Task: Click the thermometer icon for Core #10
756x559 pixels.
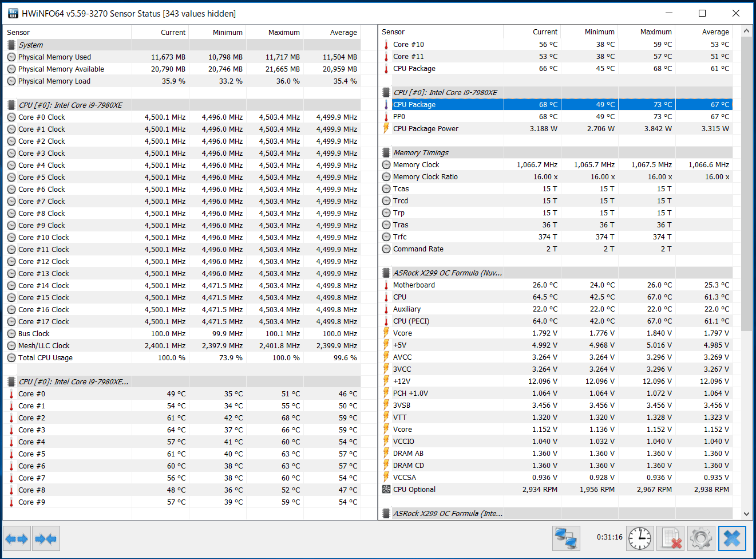Action: click(x=386, y=45)
